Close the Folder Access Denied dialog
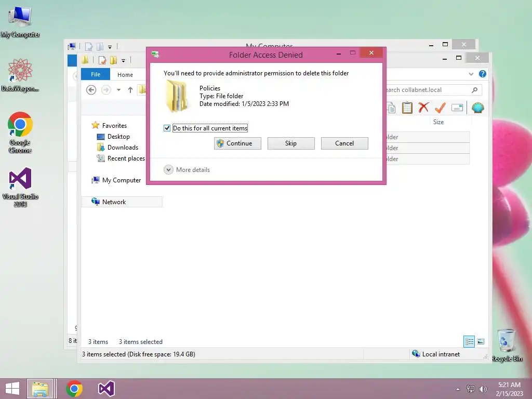The height and width of the screenshot is (399, 532). coord(371,52)
